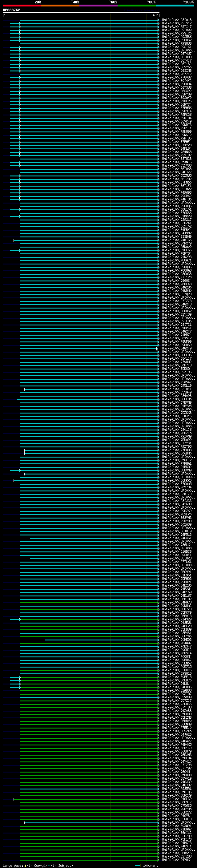This screenshot has width=197, height=868.
Task: Click the cyan ~100% identity legend segment
Action: (x=175, y=6)
